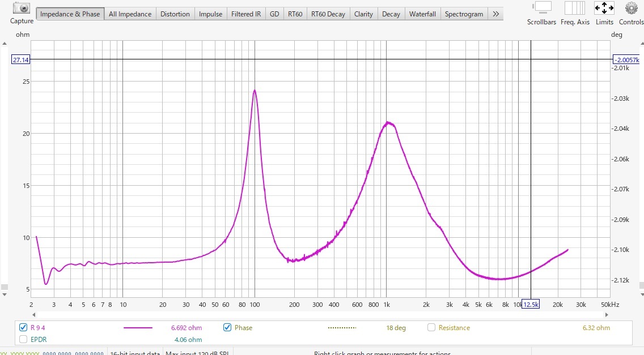The image size is (644, 355).
Task: Toggle the Scrollbars icon
Action: [541, 8]
